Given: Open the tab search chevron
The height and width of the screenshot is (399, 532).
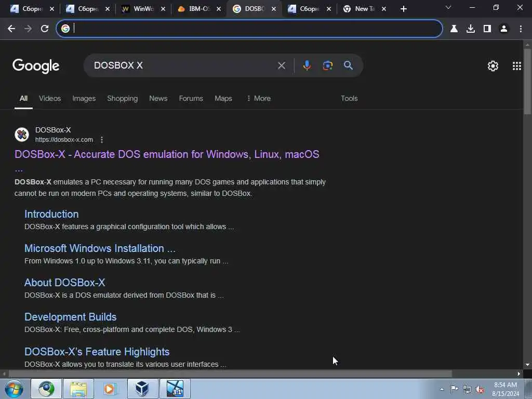Looking at the screenshot, I should 448,7.
